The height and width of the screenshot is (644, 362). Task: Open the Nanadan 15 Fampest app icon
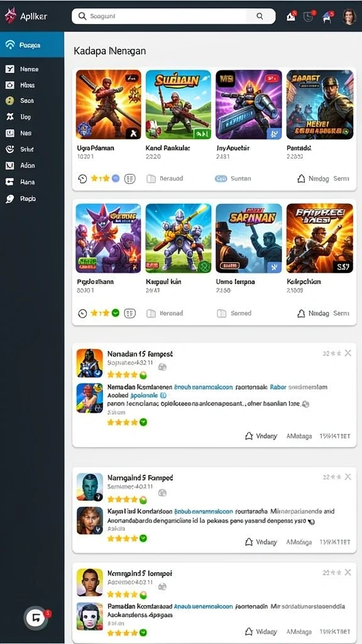[x=89, y=363]
